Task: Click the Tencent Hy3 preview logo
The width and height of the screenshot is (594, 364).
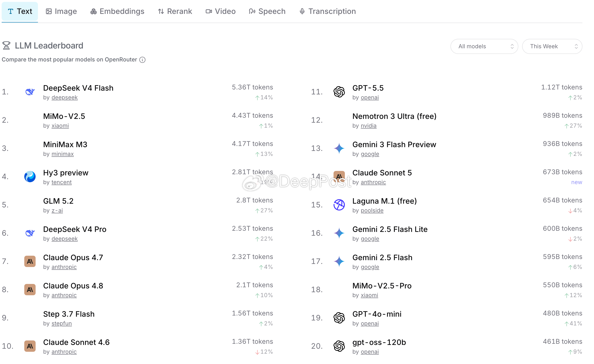Action: [x=30, y=176]
